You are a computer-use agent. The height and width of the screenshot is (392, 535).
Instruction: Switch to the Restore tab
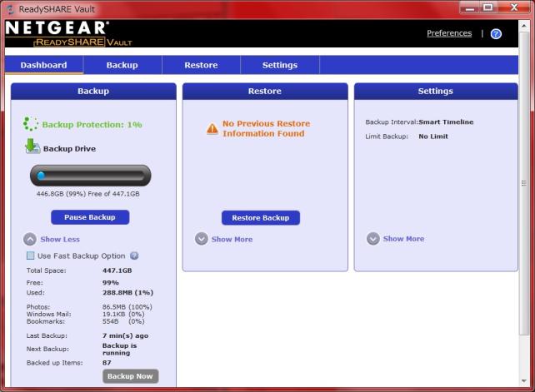201,65
